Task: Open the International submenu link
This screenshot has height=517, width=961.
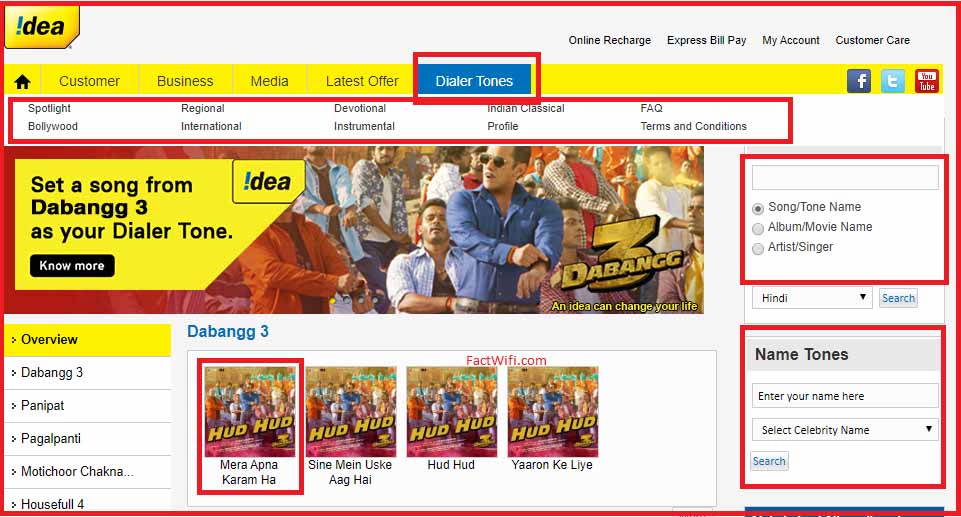Action: (211, 126)
